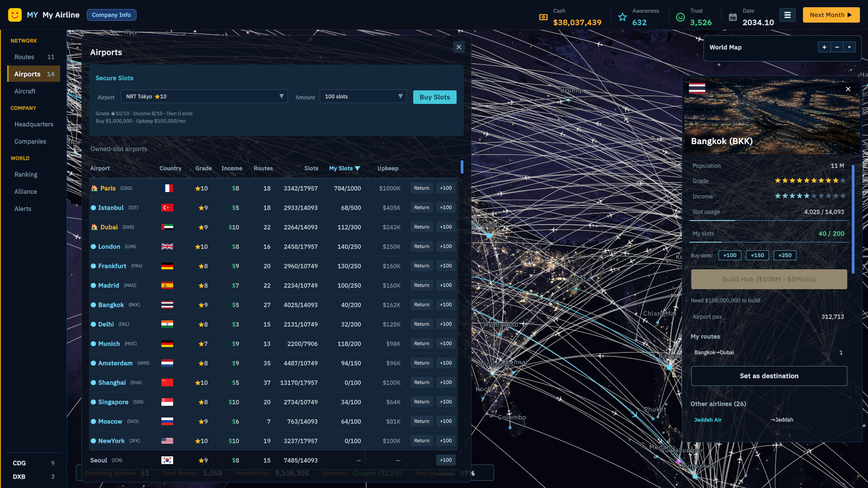Click the Dubai hub icon
Image resolution: width=868 pixels, height=488 pixels.
pos(94,227)
